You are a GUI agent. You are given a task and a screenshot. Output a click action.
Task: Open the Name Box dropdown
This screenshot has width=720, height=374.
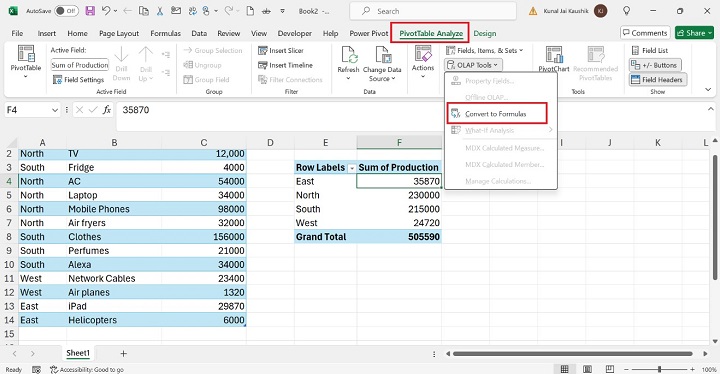pos(55,110)
